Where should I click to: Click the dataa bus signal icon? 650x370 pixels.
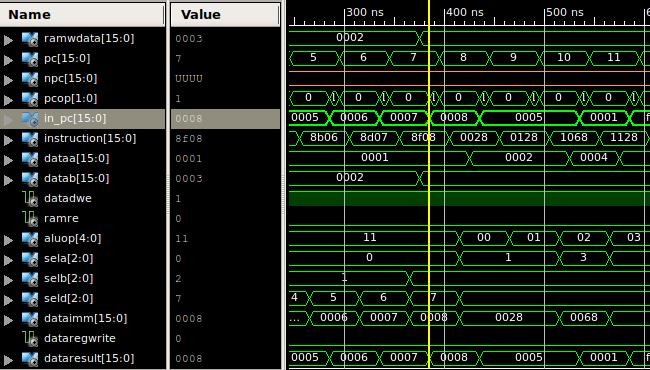tap(30, 159)
